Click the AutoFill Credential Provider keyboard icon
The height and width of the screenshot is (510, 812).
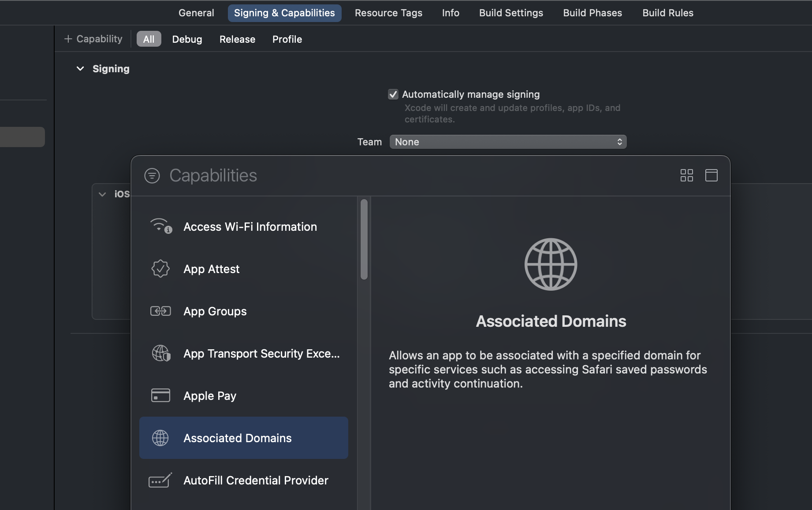click(160, 480)
